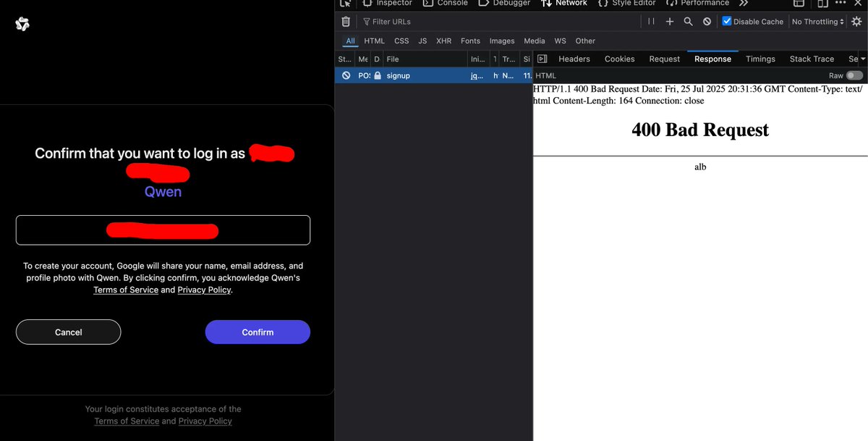Toggle responsive design mode icon
Screen dimensions: 868x441
822,3
